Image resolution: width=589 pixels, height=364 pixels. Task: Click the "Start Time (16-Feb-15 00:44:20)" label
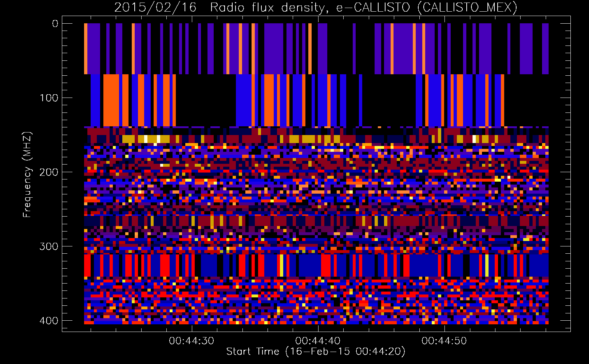coord(316,352)
